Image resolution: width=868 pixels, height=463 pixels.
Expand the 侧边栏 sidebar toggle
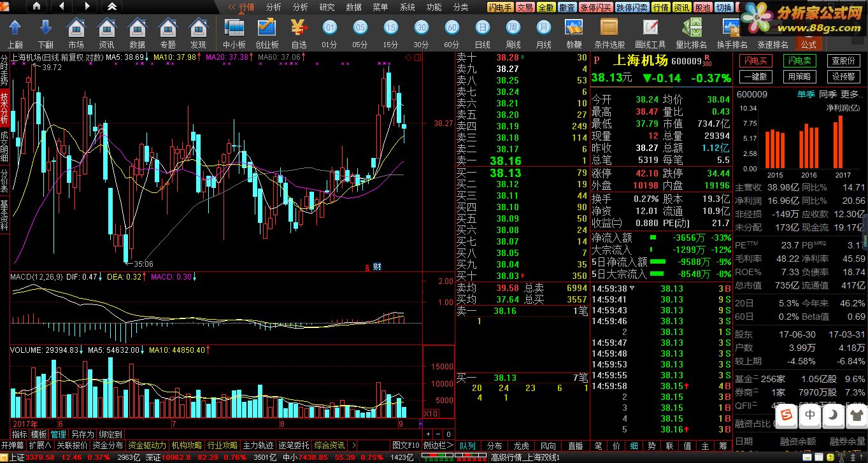(438, 445)
